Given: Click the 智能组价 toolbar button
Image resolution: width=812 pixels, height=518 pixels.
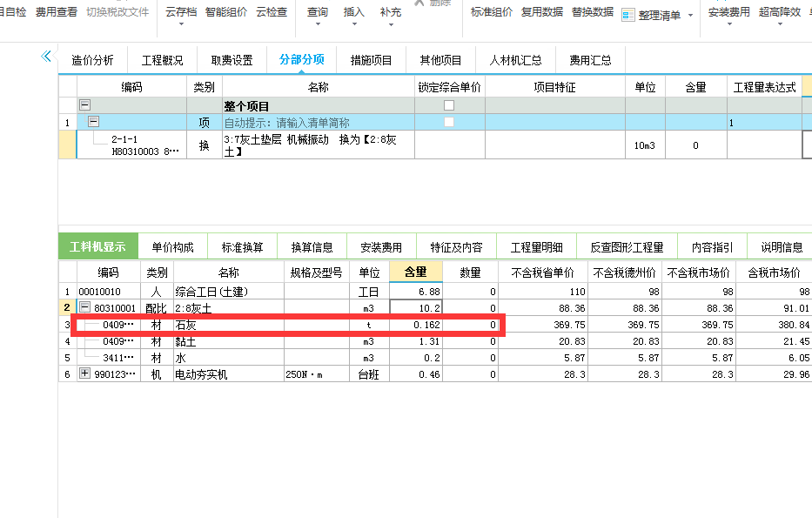Looking at the screenshot, I should coord(226,11).
